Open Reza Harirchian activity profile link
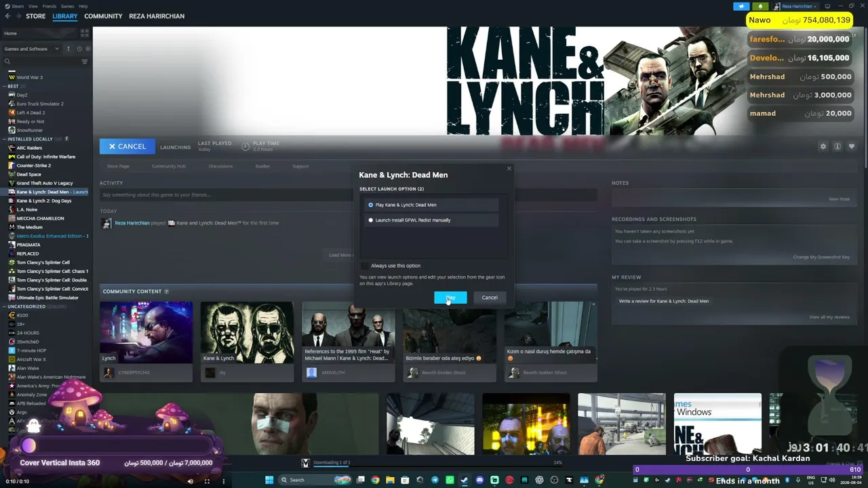 (x=132, y=223)
